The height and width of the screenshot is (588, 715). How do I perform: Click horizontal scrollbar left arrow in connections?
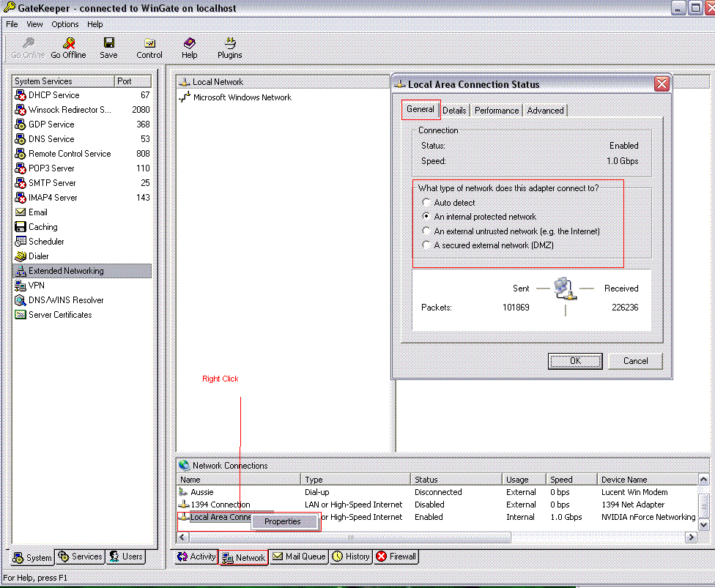click(182, 537)
